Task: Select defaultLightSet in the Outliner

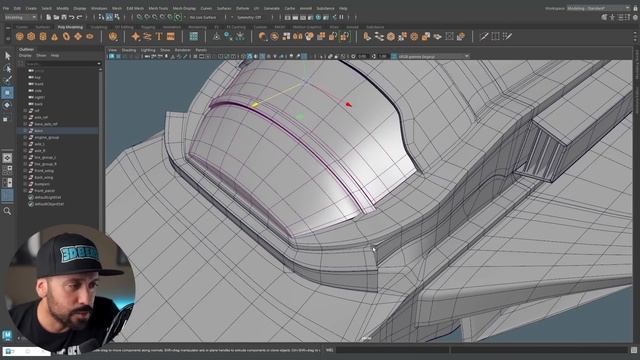Action: pyautogui.click(x=48, y=197)
